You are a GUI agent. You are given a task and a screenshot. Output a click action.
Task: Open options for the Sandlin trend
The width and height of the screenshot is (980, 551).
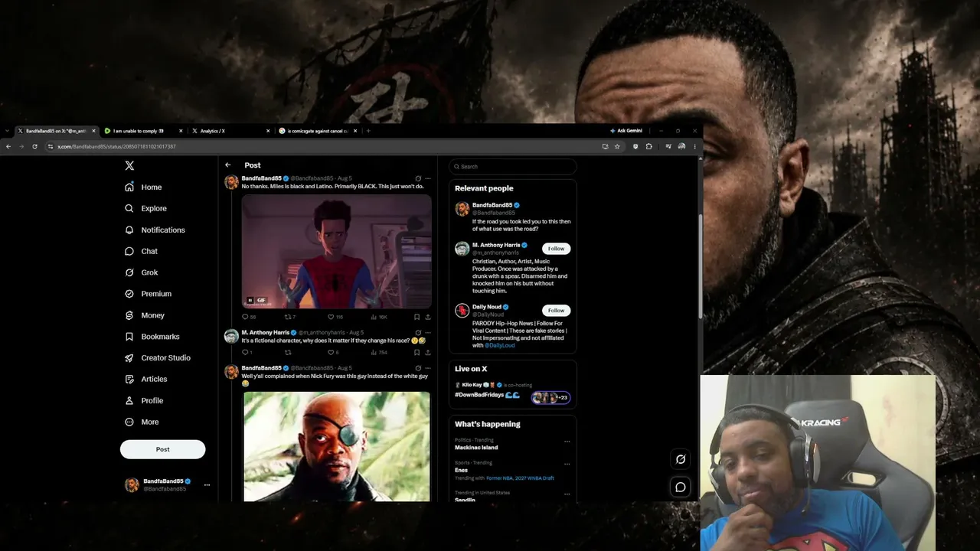pyautogui.click(x=567, y=494)
